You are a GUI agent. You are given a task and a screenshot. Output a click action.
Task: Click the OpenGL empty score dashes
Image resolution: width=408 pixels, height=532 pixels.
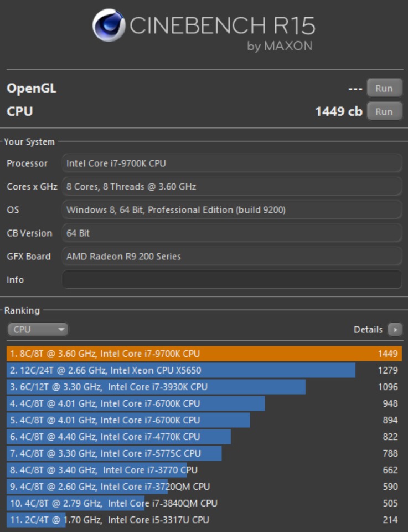point(355,89)
